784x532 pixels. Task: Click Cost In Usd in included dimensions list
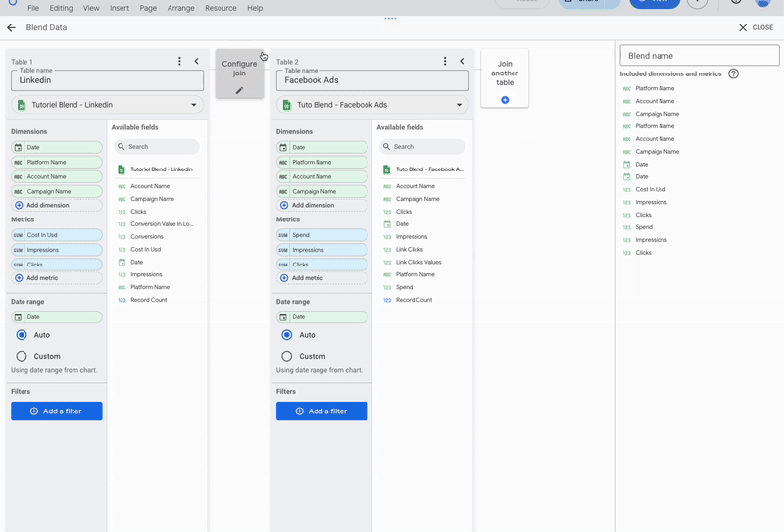coord(651,189)
